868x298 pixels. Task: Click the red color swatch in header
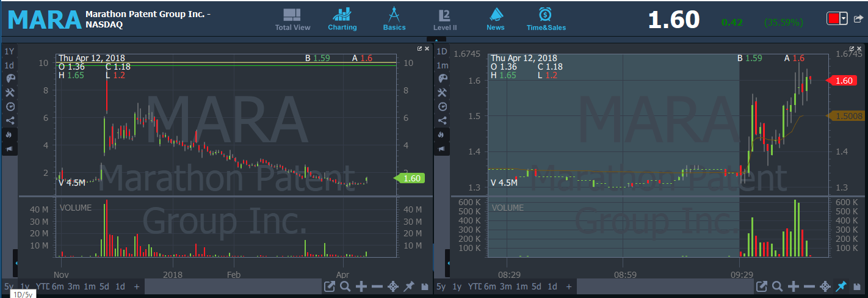pos(833,18)
